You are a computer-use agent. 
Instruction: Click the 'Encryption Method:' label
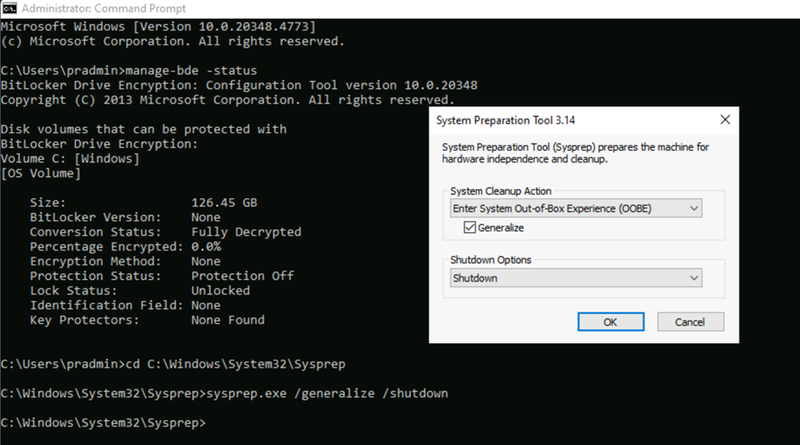95,262
